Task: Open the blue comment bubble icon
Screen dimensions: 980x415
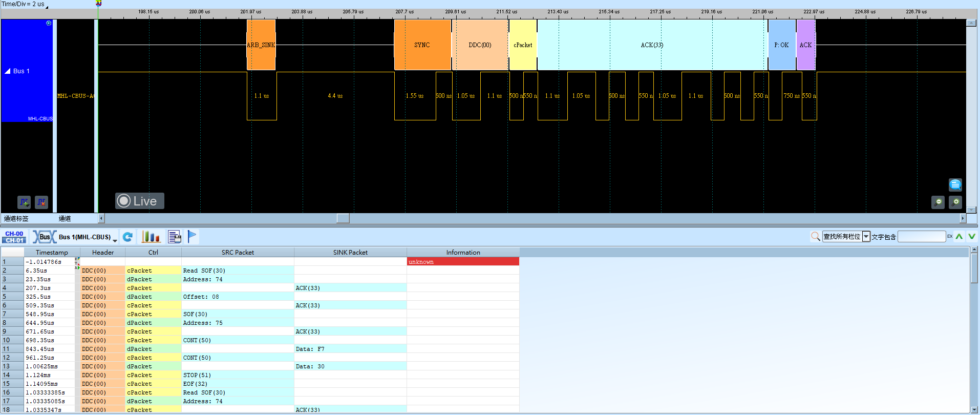Action: click(x=955, y=184)
